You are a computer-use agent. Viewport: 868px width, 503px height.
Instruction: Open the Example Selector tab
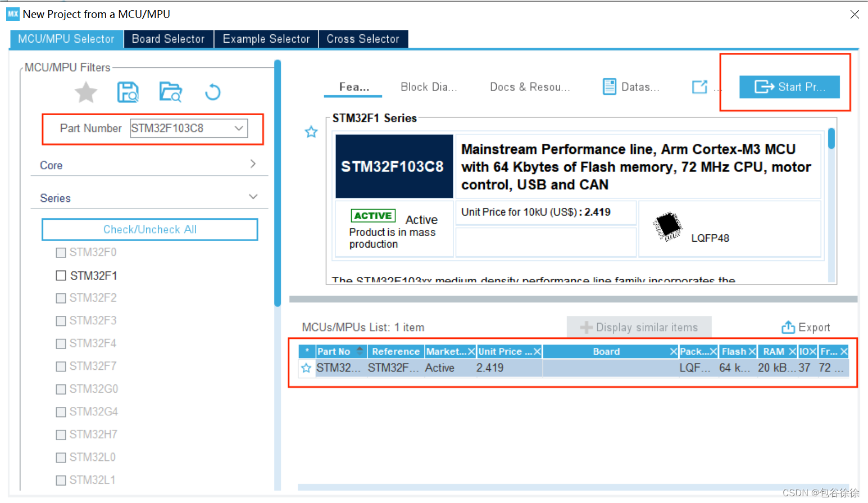(266, 39)
